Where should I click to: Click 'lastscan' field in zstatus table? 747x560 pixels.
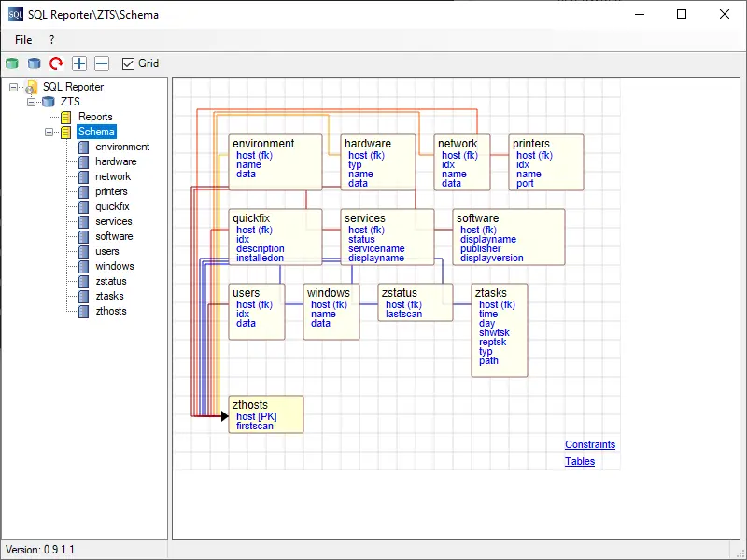pos(403,314)
